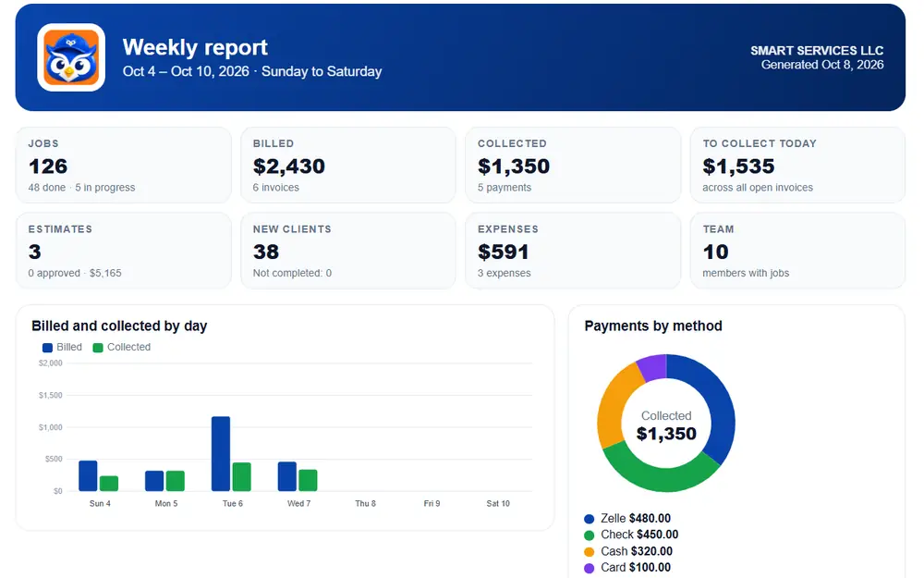Click the tall blue Billed bar for Tue 6

pos(221,453)
